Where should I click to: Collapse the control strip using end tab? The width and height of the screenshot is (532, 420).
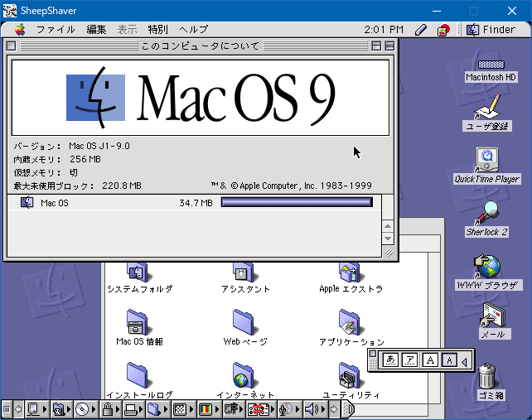click(348, 409)
